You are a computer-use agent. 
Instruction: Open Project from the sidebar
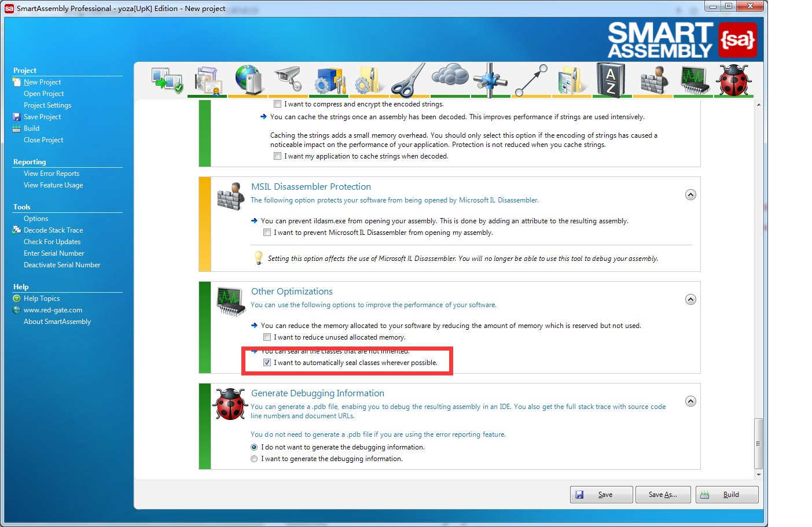[43, 94]
